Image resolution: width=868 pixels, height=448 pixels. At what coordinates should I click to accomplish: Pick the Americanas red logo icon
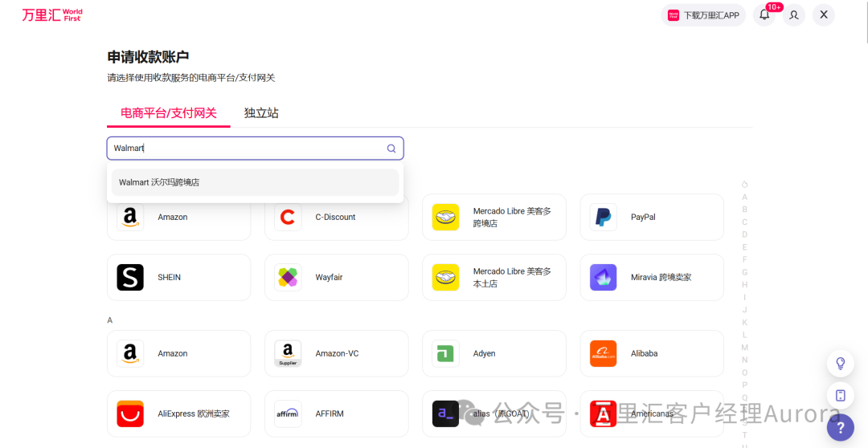[x=604, y=413]
